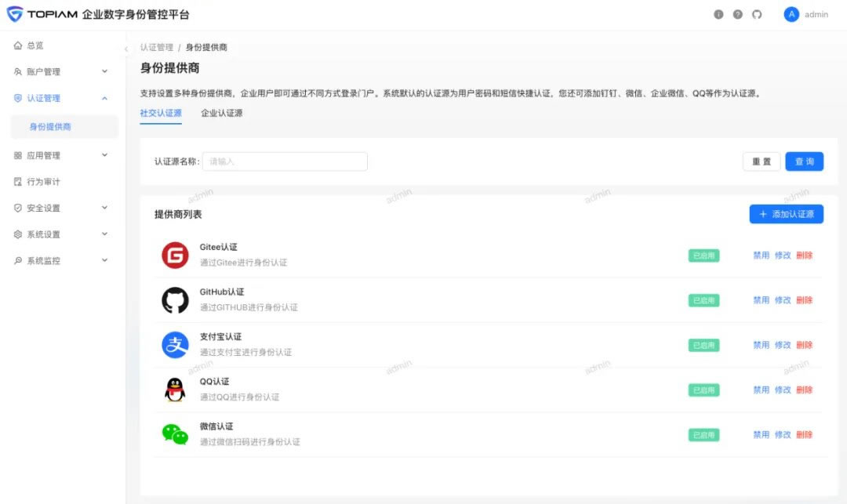Disable the Gitee认证 provider via 禁用
The height and width of the screenshot is (504, 847).
click(x=761, y=256)
